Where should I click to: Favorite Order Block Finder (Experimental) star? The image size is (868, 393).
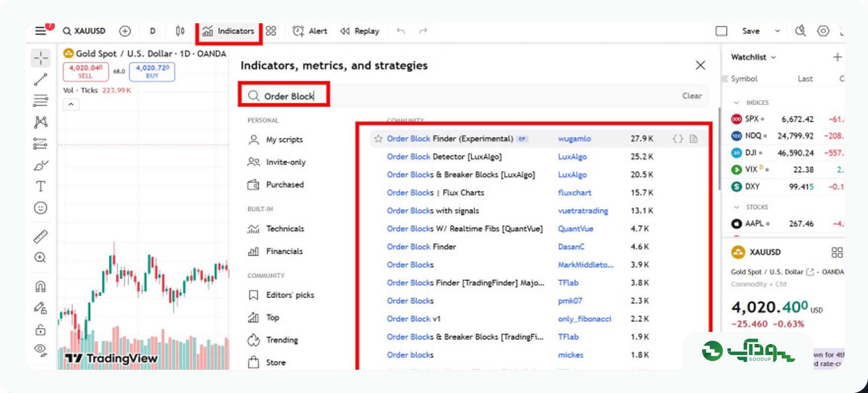[378, 139]
